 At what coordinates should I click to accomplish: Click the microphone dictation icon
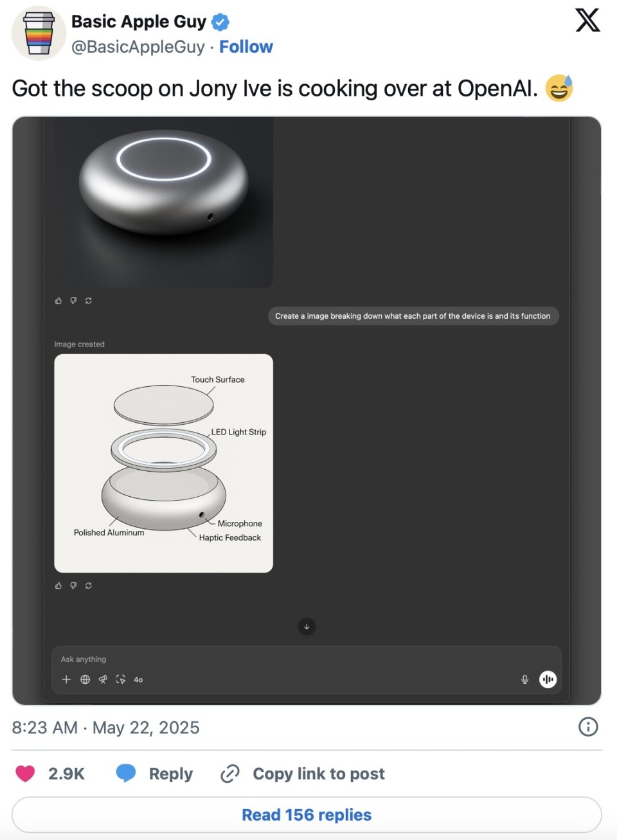tap(524, 679)
